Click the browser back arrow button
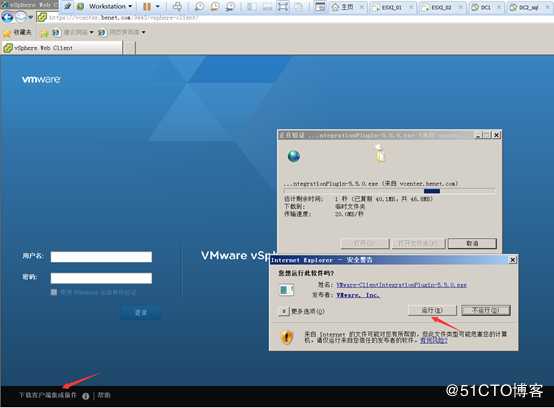This screenshot has width=554, height=408. click(8, 17)
